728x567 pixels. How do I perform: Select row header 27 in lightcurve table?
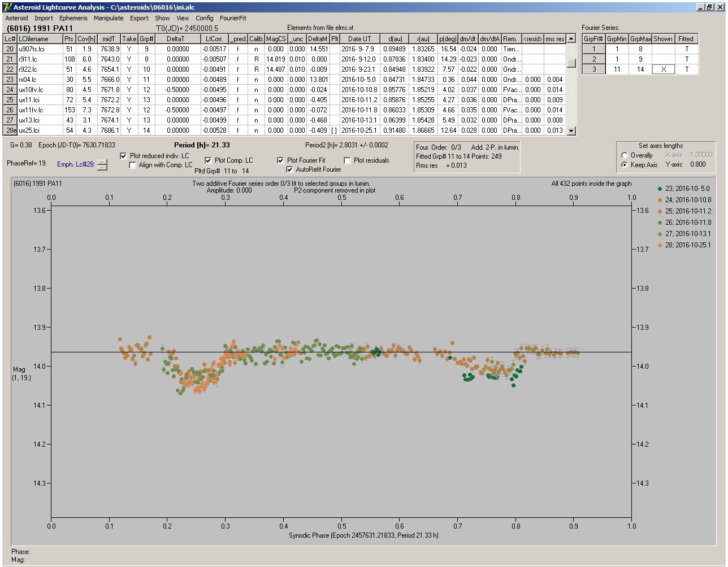click(x=10, y=120)
